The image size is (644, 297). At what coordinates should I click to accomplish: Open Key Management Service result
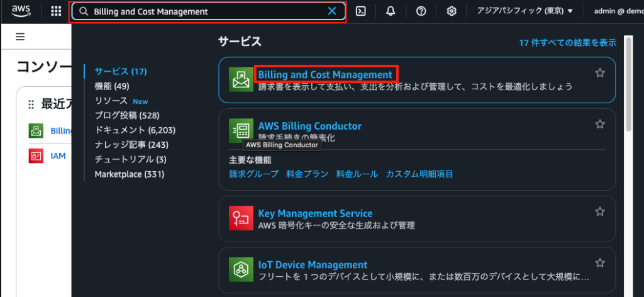tap(316, 213)
